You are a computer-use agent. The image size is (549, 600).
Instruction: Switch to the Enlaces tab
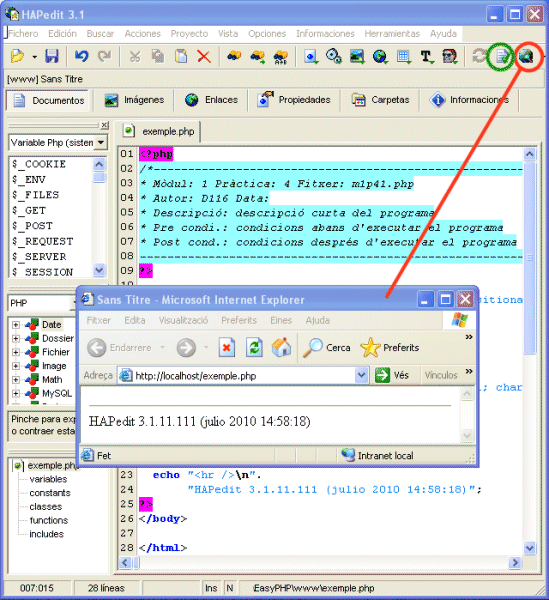211,100
